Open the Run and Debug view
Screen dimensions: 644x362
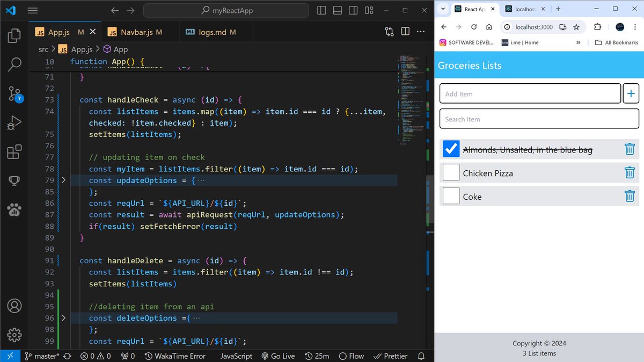(14, 123)
